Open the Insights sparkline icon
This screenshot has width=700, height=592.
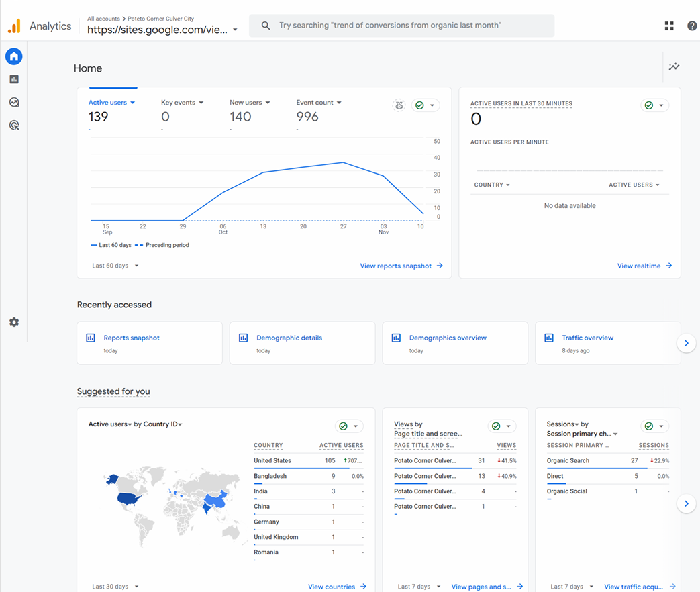tap(674, 67)
